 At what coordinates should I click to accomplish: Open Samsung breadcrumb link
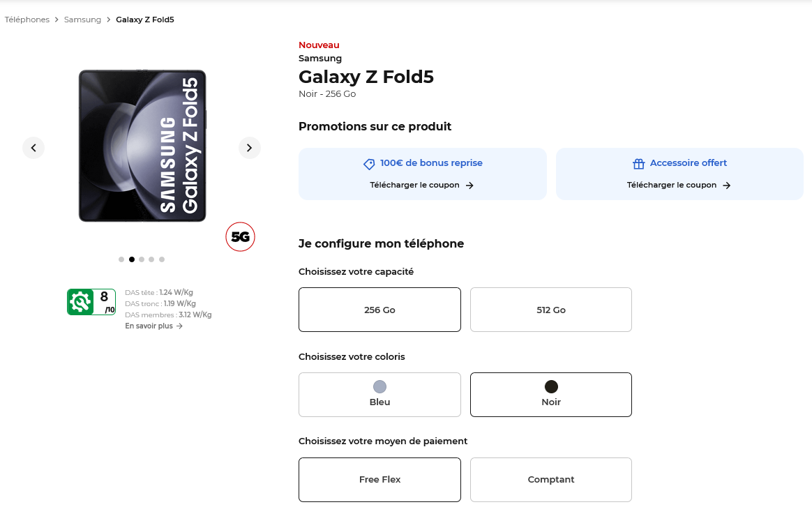(x=82, y=20)
